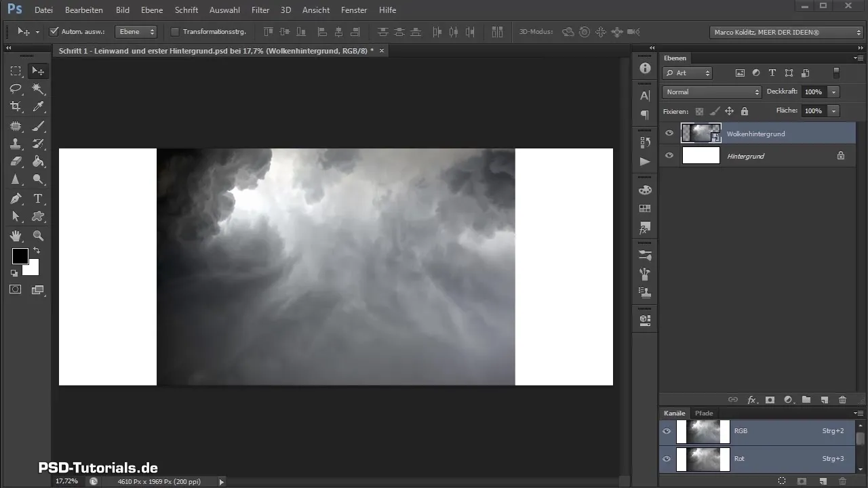Click the foreground color swatch

coord(20,256)
